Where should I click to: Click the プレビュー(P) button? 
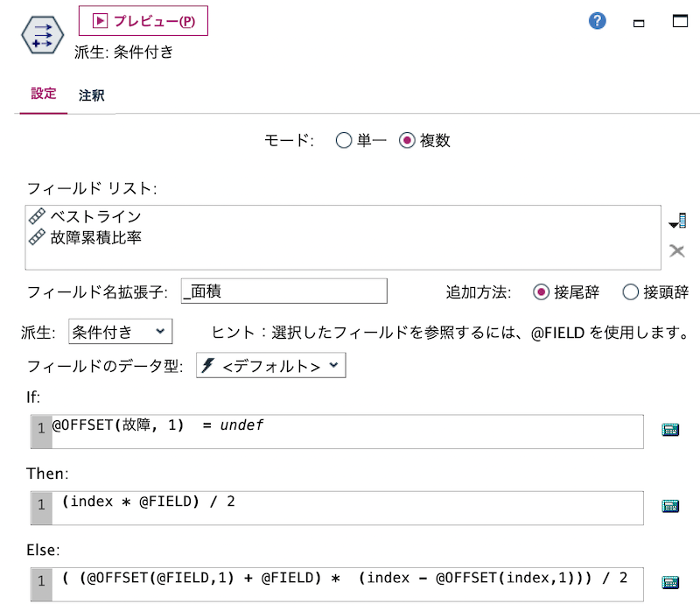point(143,21)
